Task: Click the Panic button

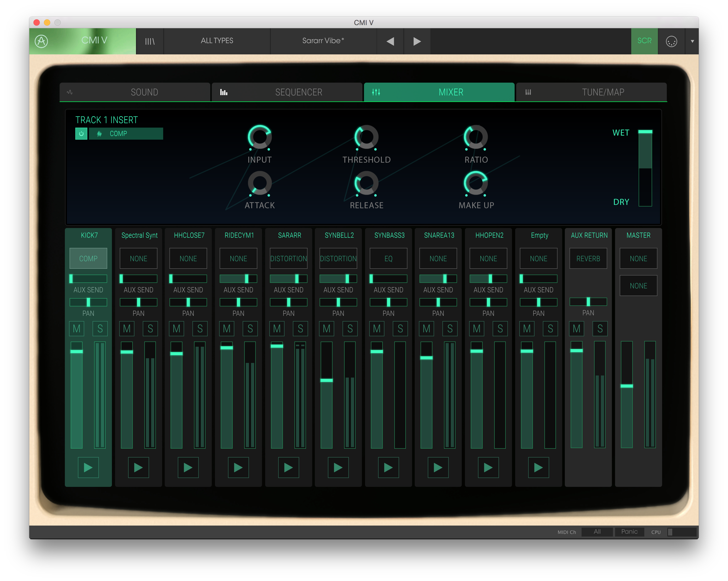Action: pos(629,532)
